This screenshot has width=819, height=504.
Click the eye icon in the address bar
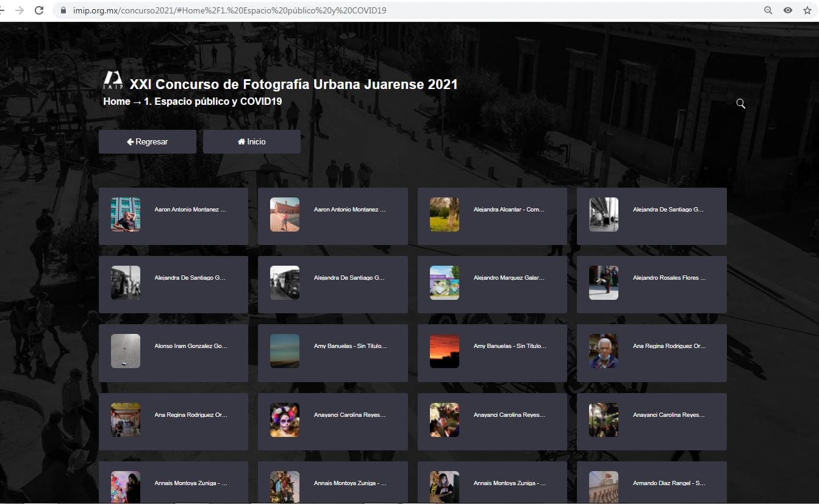click(x=788, y=10)
